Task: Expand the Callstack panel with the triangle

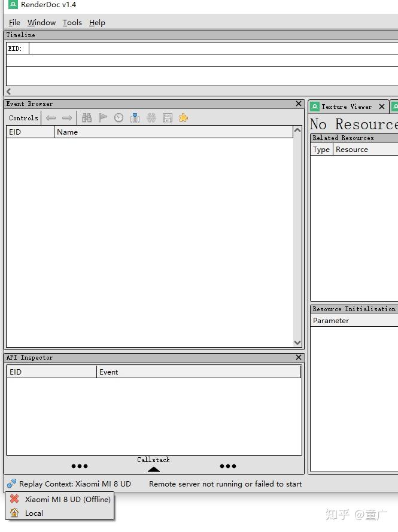Action: point(153,470)
